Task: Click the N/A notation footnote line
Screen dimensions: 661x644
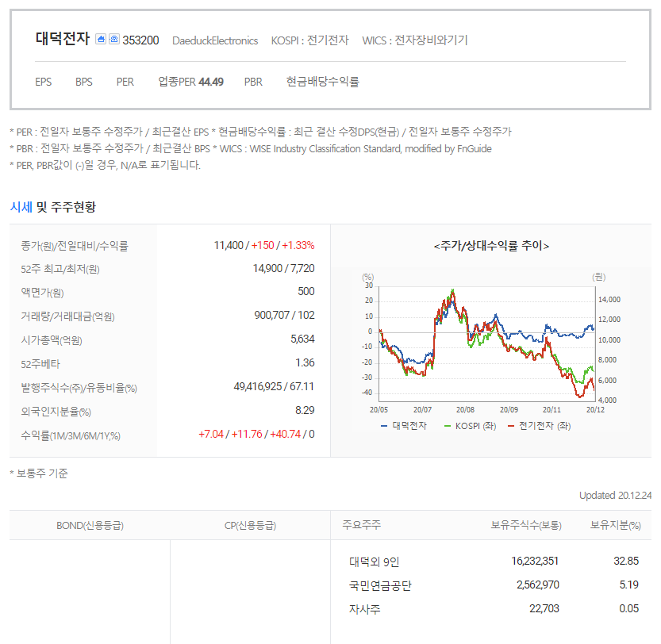Action: pos(105,165)
